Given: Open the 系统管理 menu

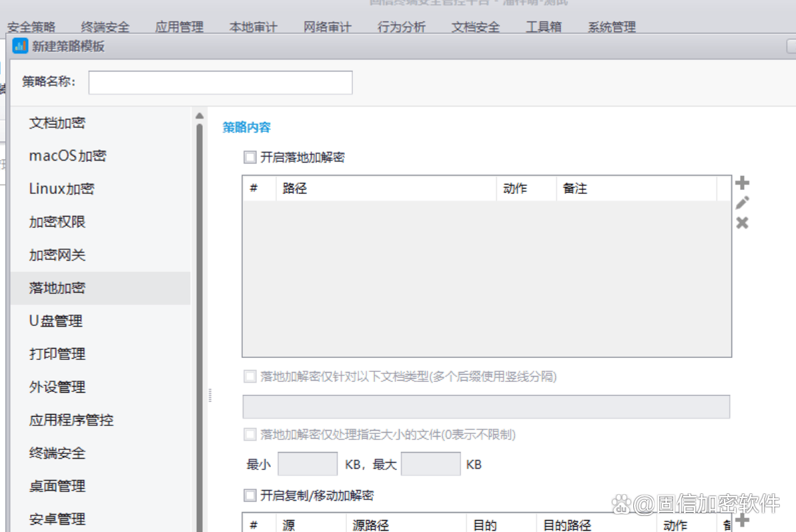Looking at the screenshot, I should (611, 27).
